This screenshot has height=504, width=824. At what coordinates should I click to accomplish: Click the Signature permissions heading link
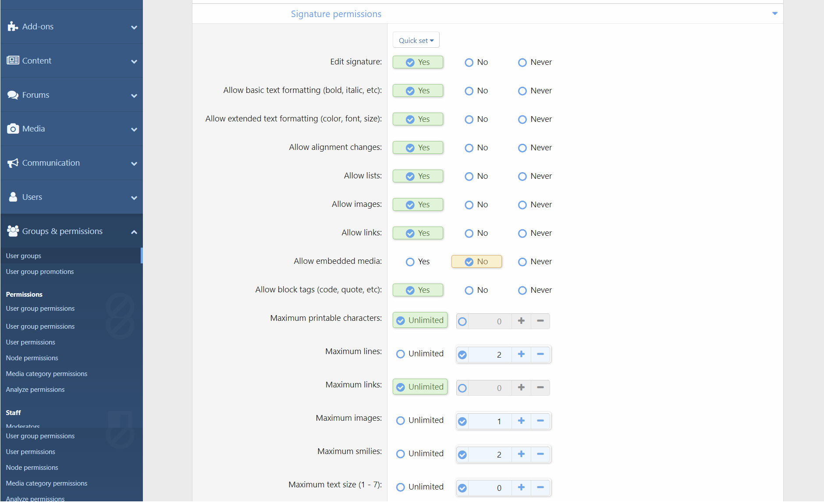click(x=336, y=14)
